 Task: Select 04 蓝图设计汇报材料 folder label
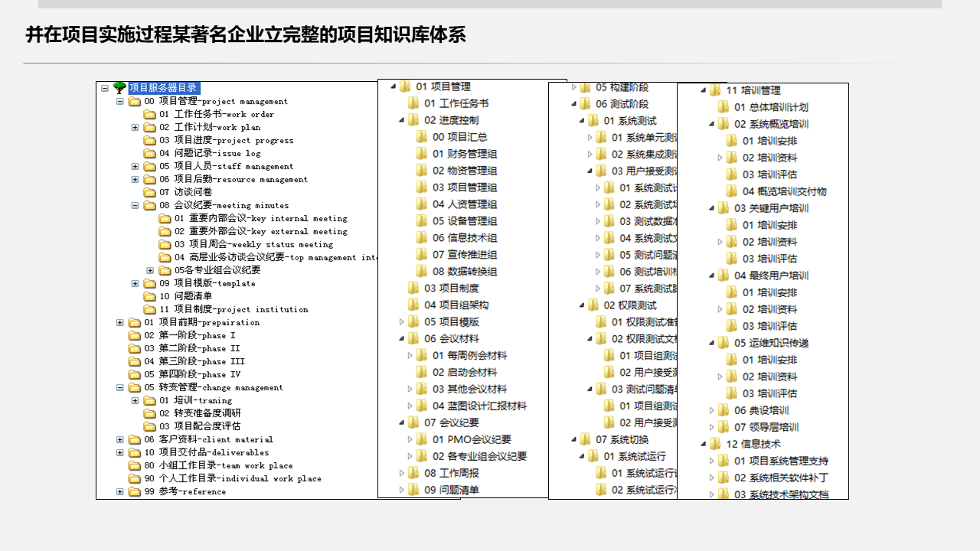click(x=479, y=406)
